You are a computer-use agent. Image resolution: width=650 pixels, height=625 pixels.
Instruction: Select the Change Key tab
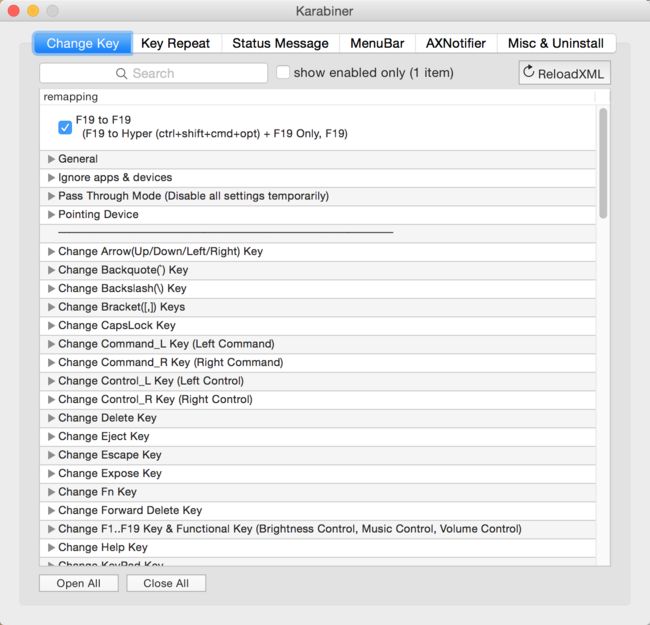(x=83, y=43)
